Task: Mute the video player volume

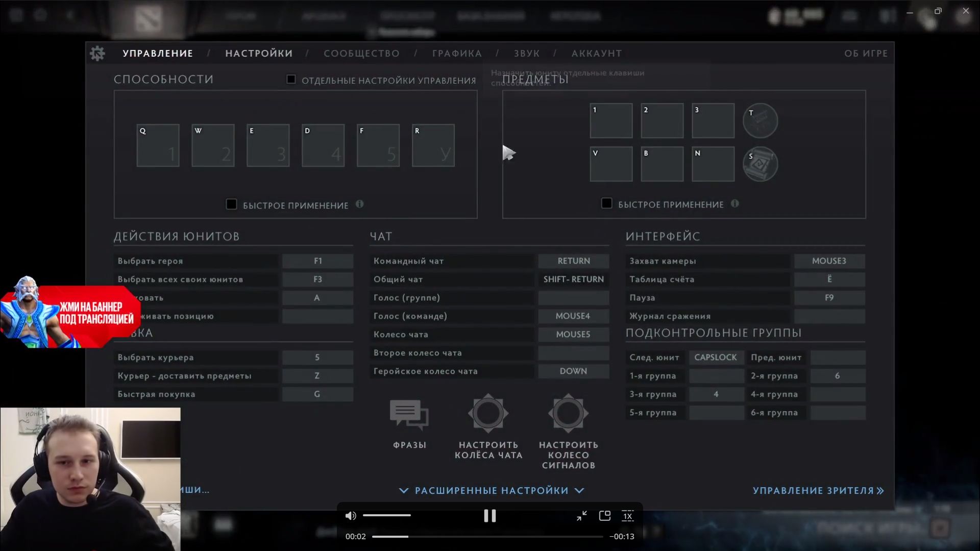Action: [351, 516]
